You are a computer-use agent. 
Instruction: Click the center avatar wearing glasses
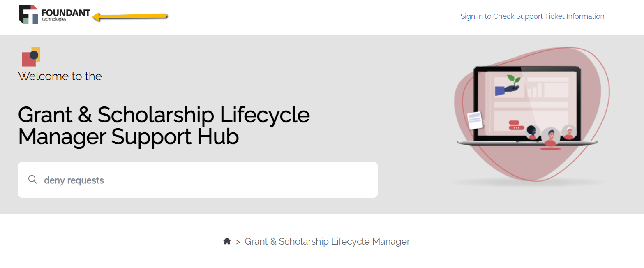[550, 137]
